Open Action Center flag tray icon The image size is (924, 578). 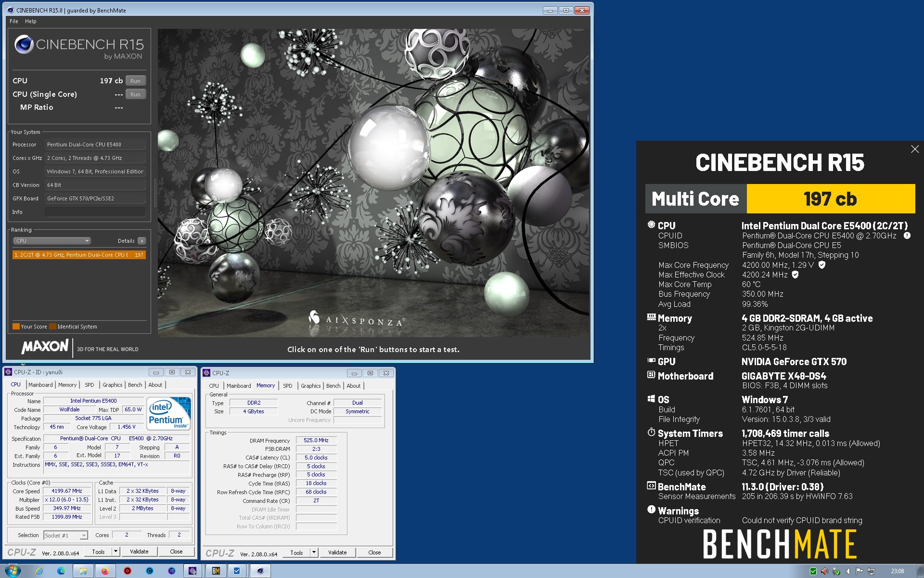pyautogui.click(x=860, y=571)
